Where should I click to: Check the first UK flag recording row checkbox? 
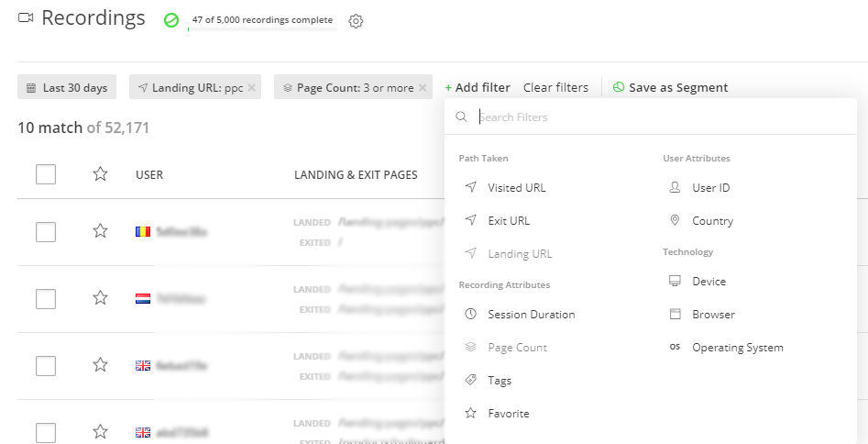(x=46, y=366)
